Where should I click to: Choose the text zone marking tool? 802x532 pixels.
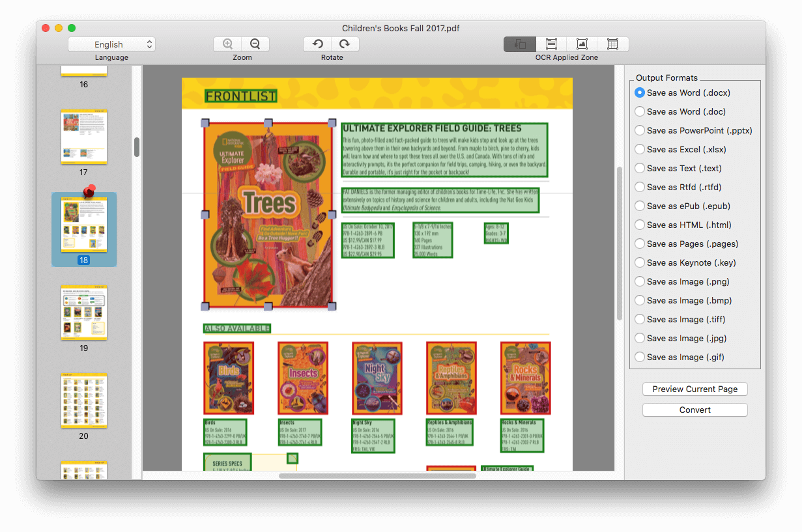(551, 44)
